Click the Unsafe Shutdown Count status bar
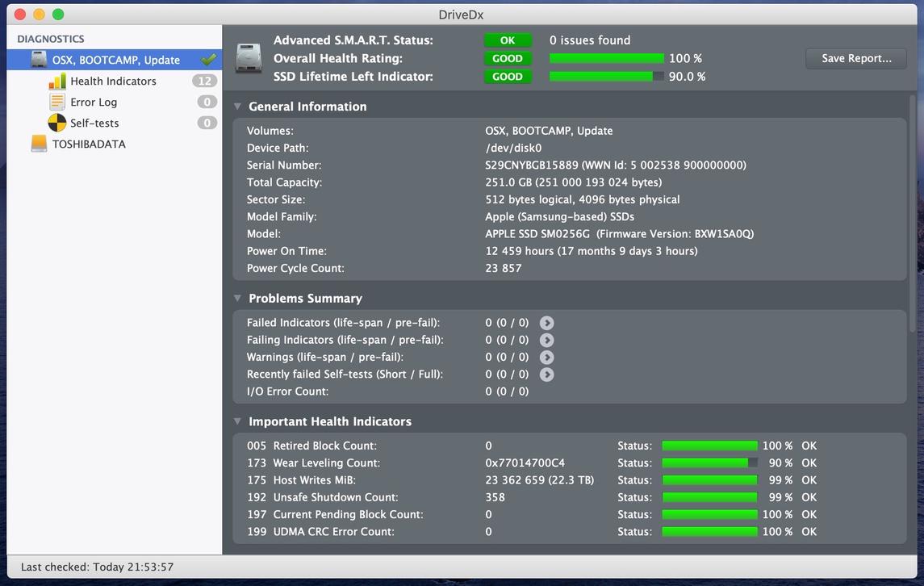 pyautogui.click(x=709, y=497)
